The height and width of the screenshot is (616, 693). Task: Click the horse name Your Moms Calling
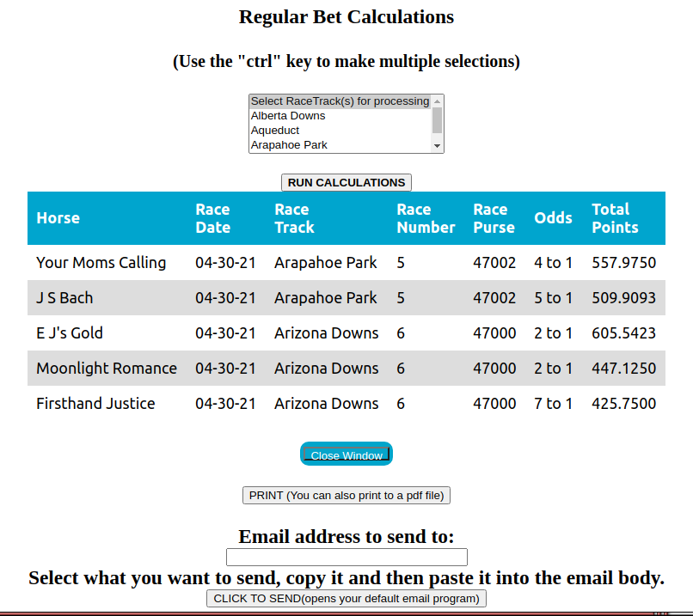click(101, 262)
